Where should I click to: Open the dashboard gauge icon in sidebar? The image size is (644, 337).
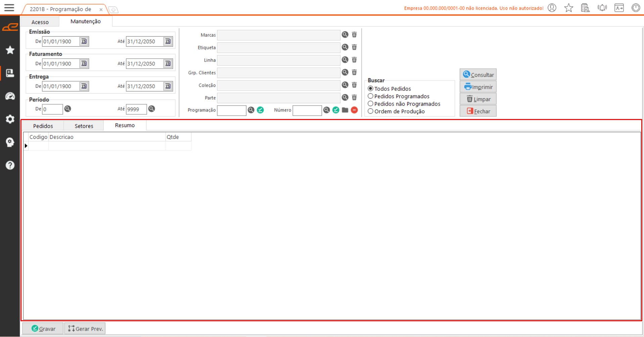[x=10, y=96]
